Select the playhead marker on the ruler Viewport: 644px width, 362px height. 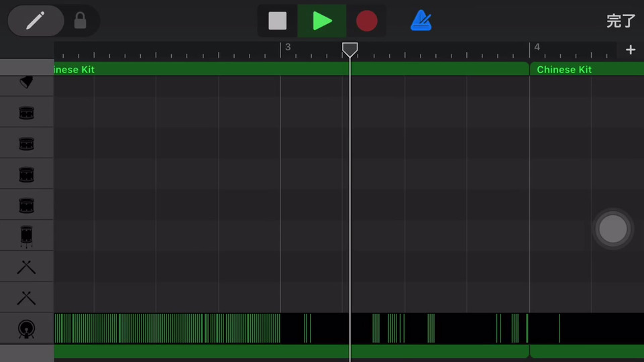pos(350,50)
